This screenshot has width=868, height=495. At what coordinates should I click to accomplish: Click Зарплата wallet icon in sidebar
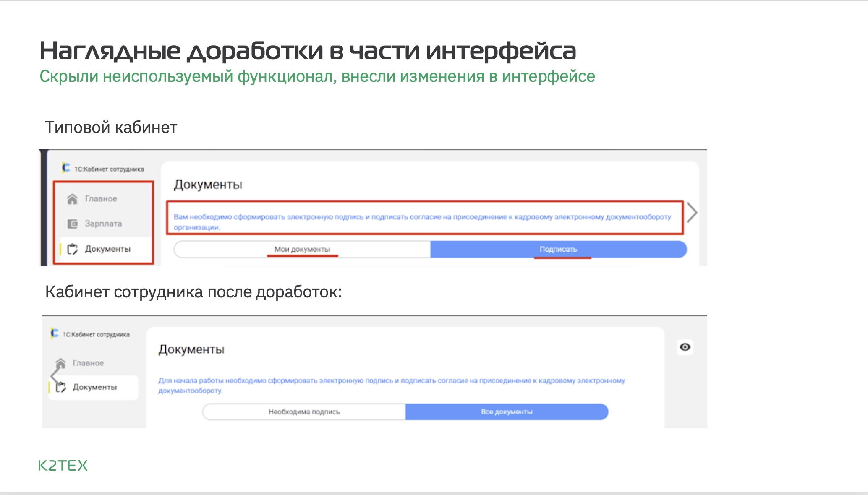click(73, 224)
